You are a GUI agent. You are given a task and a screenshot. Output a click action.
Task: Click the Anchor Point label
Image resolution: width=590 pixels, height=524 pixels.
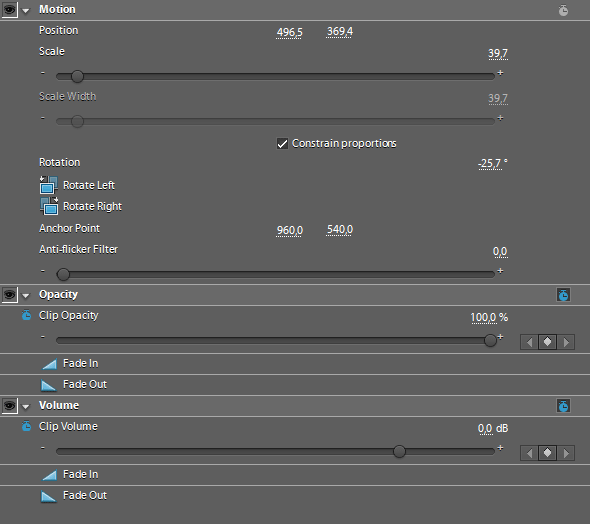pyautogui.click(x=70, y=228)
